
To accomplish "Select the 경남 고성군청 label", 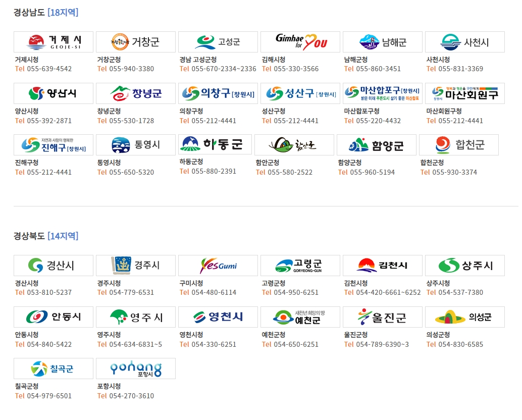I will [198, 60].
